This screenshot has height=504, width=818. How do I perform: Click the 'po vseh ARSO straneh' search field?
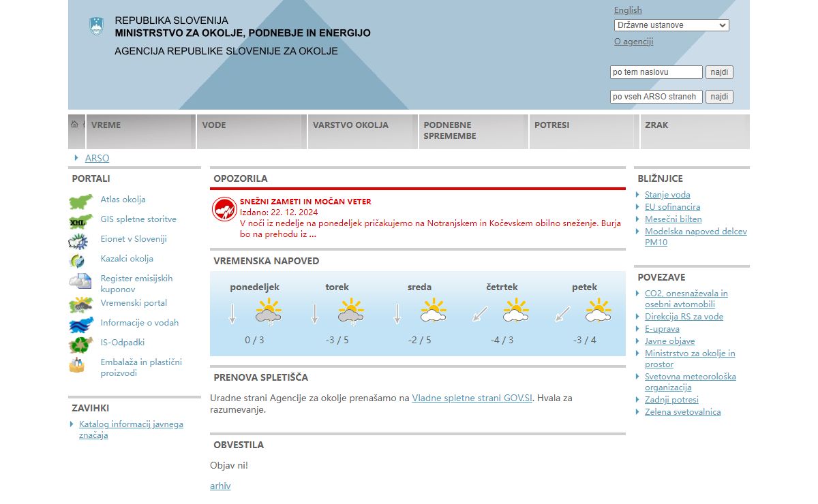656,97
